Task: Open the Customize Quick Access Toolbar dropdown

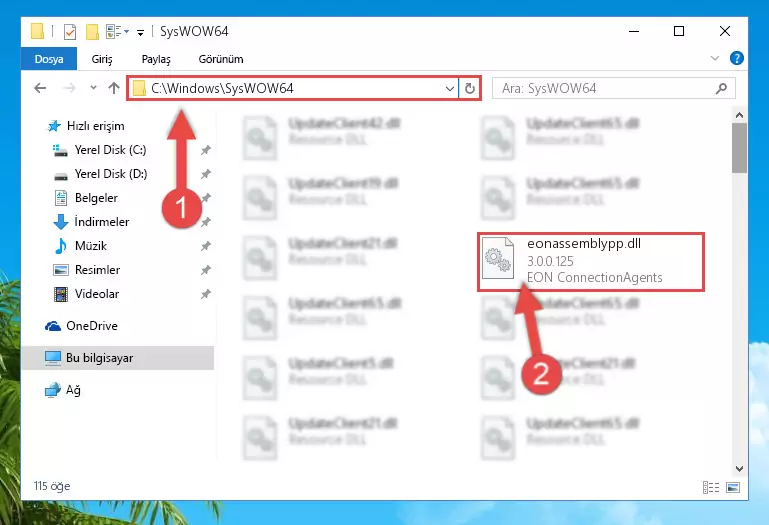Action: [141, 32]
